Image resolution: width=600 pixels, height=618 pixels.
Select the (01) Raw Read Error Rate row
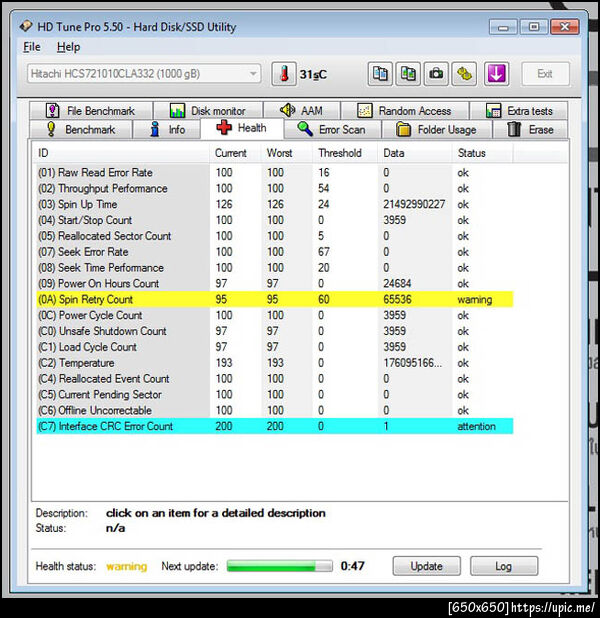275,173
